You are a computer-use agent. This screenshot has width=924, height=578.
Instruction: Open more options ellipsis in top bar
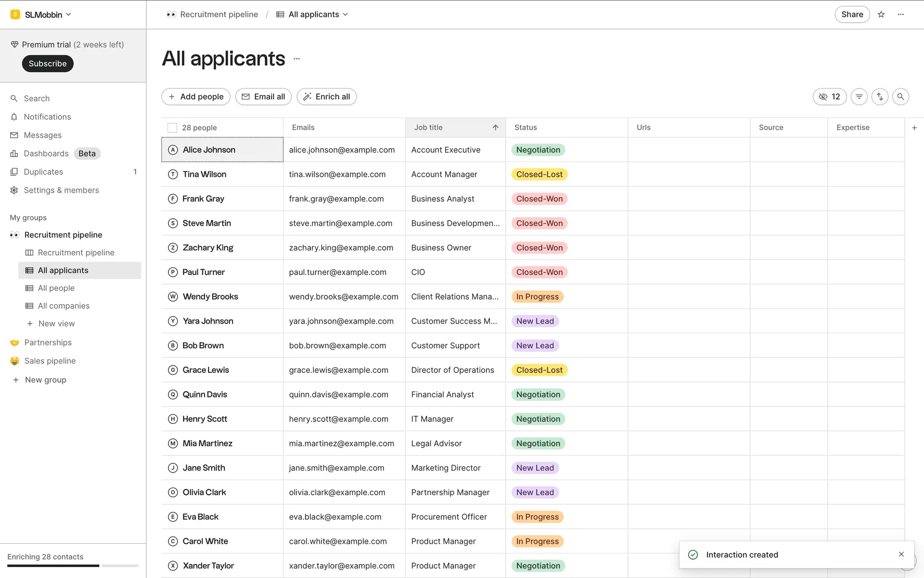901,14
